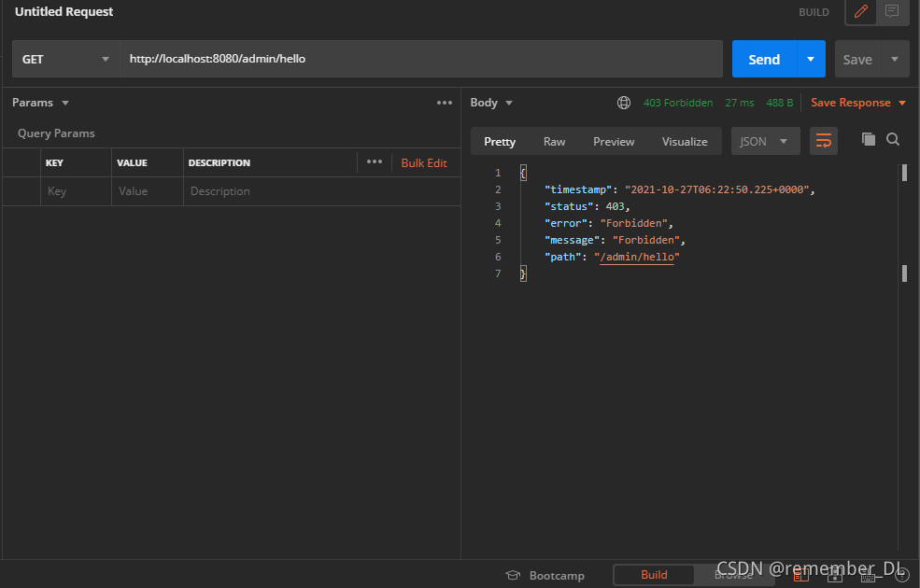
Task: Click the Bootcamp button in status bar
Action: [545, 576]
